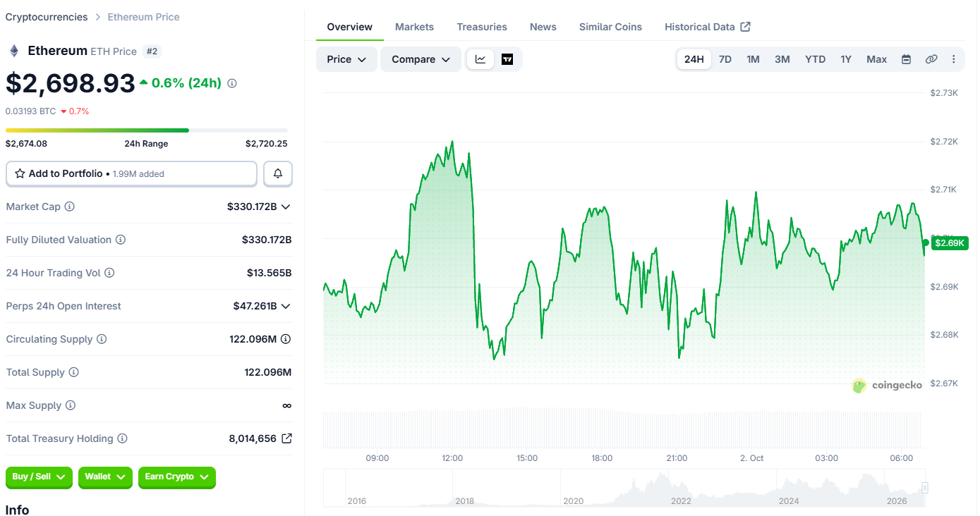
Task: Open the Market Cap info tooltip icon
Action: pyautogui.click(x=70, y=207)
